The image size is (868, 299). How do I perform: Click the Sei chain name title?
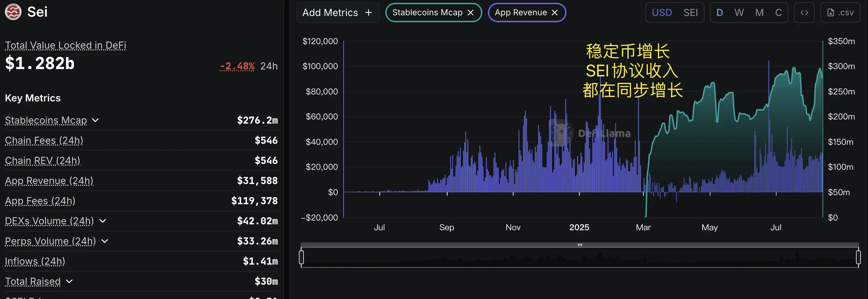[x=37, y=12]
